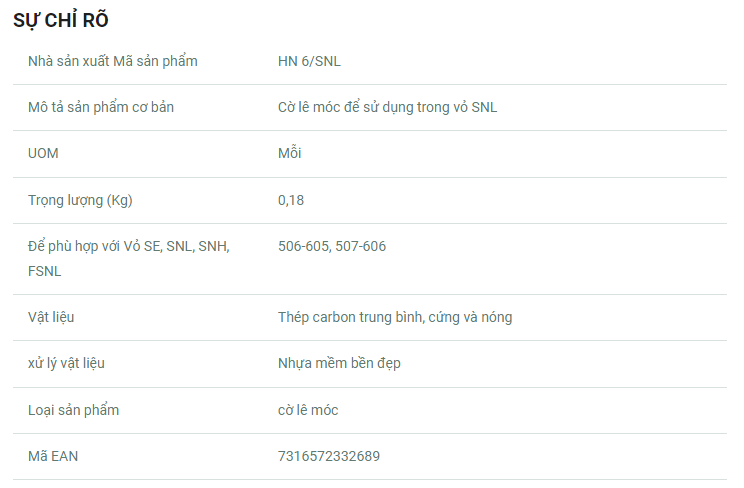Select the EAN code '7316572332689'
744x488 pixels.
pyautogui.click(x=328, y=456)
